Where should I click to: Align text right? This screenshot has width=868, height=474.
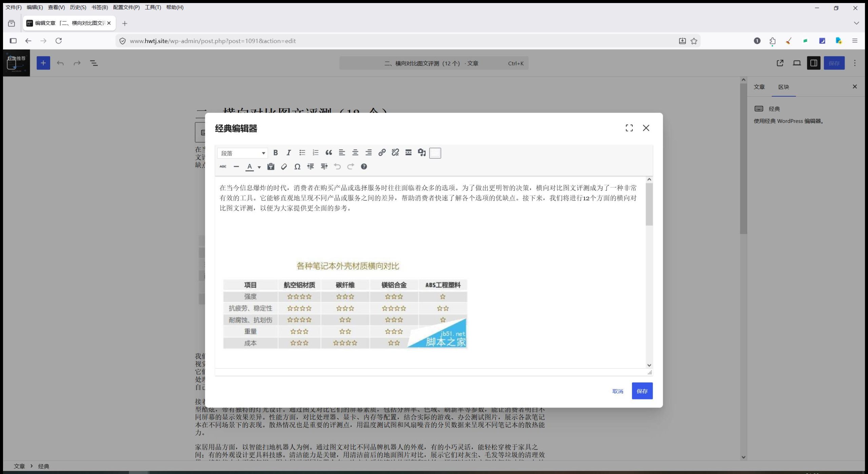369,153
